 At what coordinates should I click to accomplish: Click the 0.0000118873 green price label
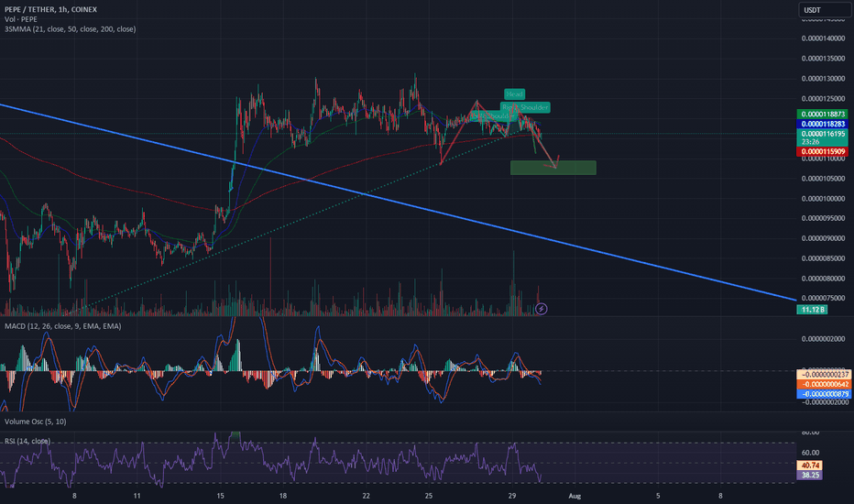823,114
